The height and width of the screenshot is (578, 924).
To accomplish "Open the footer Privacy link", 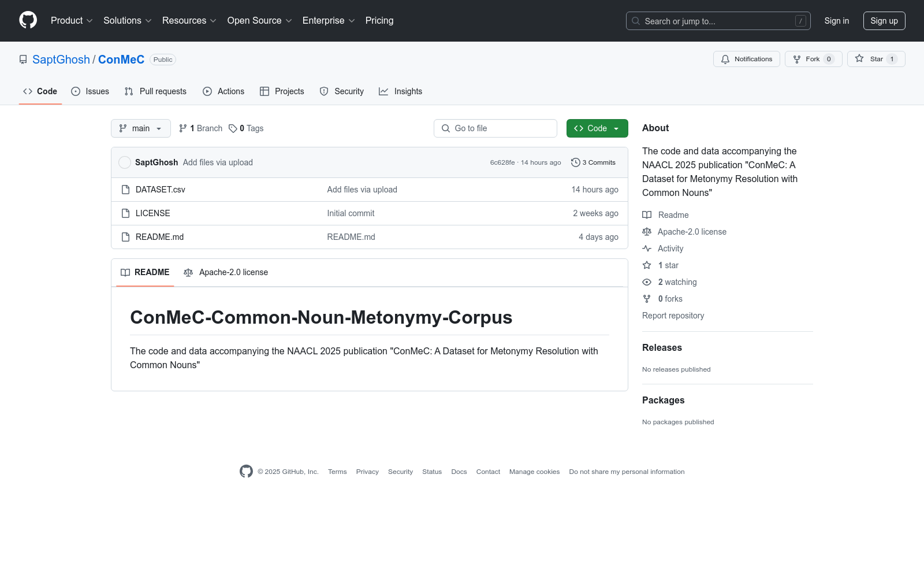I will tap(367, 472).
